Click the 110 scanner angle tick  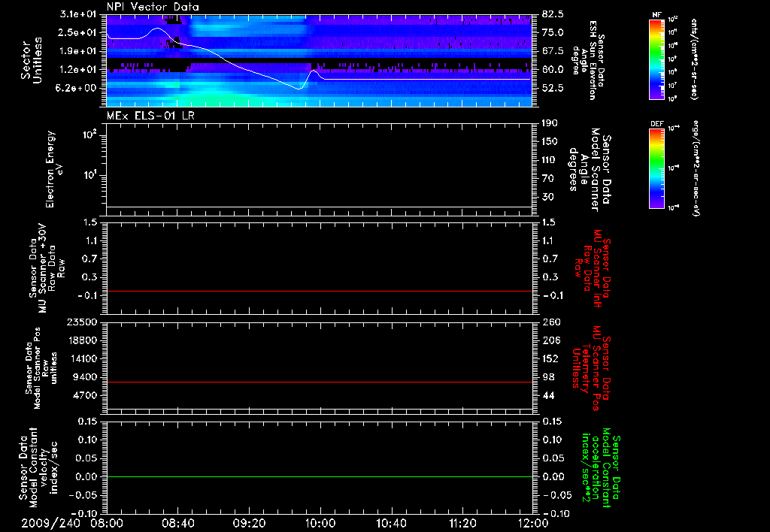[550, 160]
